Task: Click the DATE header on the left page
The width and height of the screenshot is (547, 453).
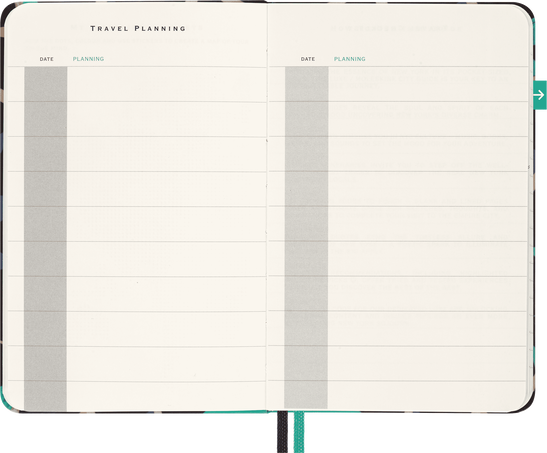Action: point(46,59)
